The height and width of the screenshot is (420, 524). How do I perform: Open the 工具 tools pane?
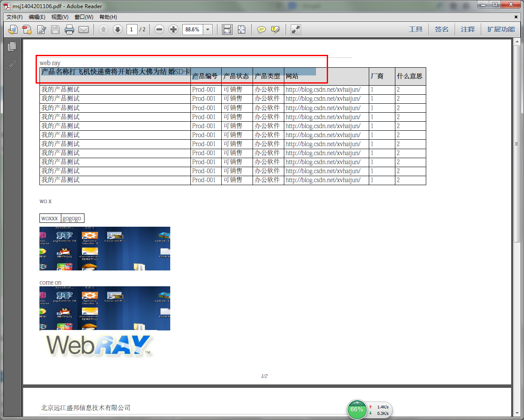click(416, 30)
